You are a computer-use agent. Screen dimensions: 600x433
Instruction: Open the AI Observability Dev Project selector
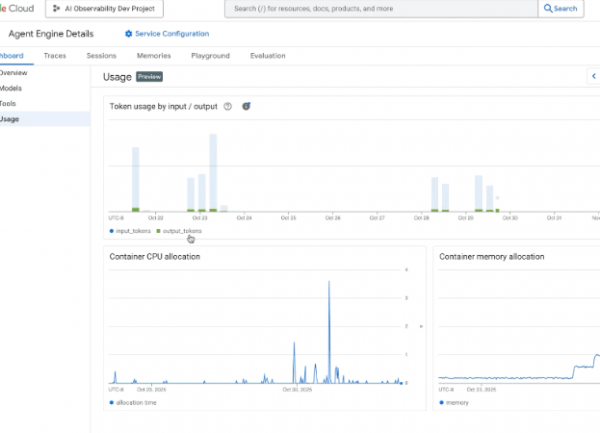coord(104,8)
